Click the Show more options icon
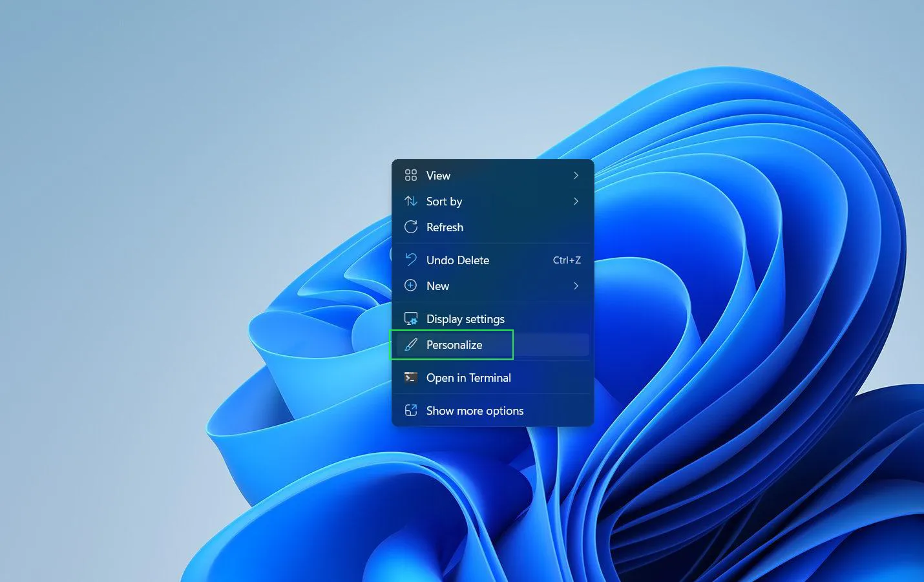 [x=411, y=410]
